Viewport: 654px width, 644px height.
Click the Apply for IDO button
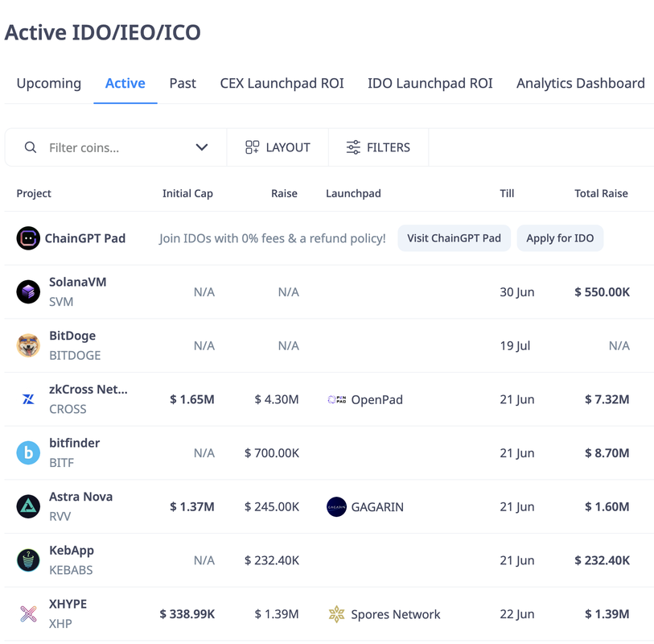tap(560, 238)
